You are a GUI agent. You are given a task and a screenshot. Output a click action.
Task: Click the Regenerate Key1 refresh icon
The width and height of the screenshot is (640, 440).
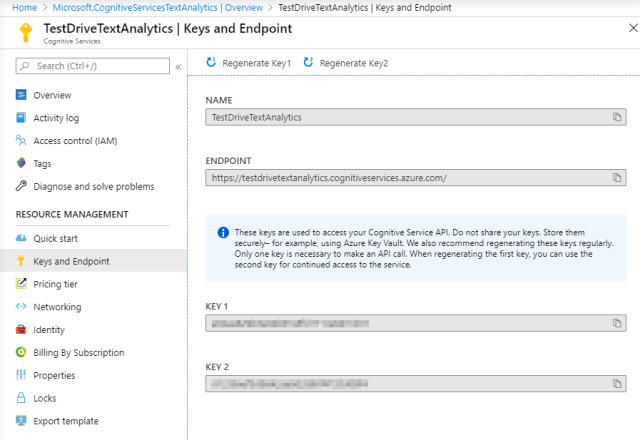[x=211, y=62]
